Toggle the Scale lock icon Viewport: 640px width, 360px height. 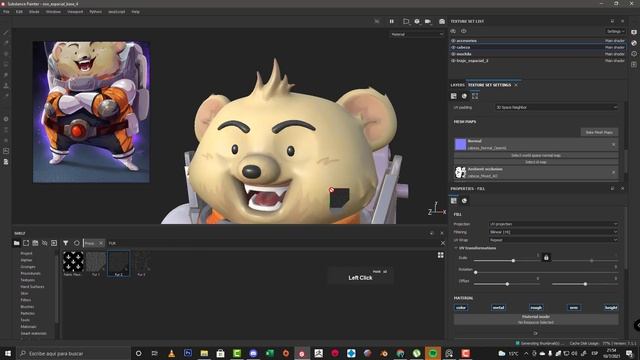(546, 257)
